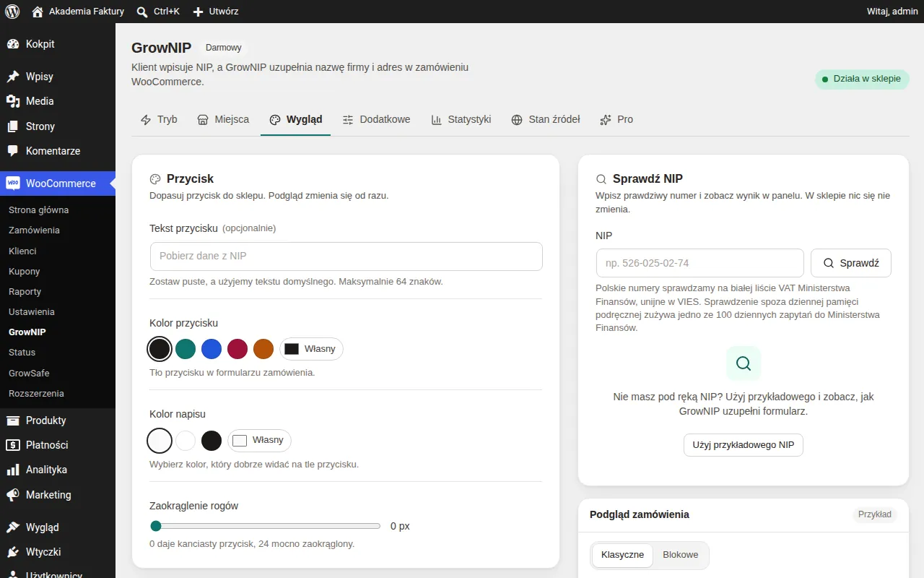The height and width of the screenshot is (578, 924).
Task: Open Wtyczki plugins section
Action: (x=58, y=552)
